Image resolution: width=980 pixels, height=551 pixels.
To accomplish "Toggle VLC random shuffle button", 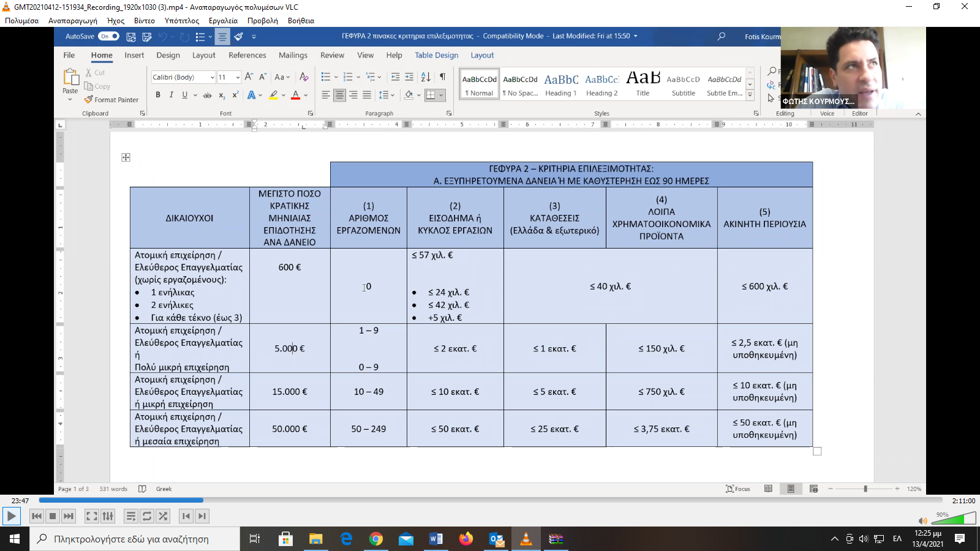I will pyautogui.click(x=163, y=516).
